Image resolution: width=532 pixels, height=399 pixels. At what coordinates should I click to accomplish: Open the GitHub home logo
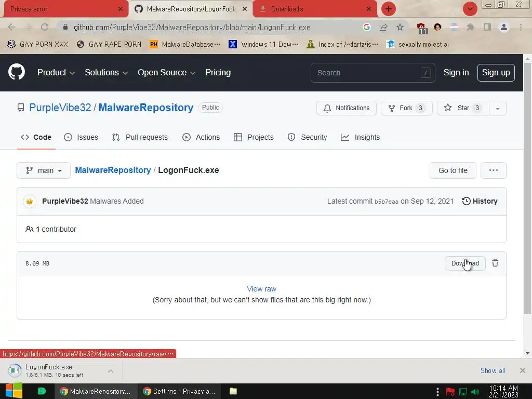point(16,72)
